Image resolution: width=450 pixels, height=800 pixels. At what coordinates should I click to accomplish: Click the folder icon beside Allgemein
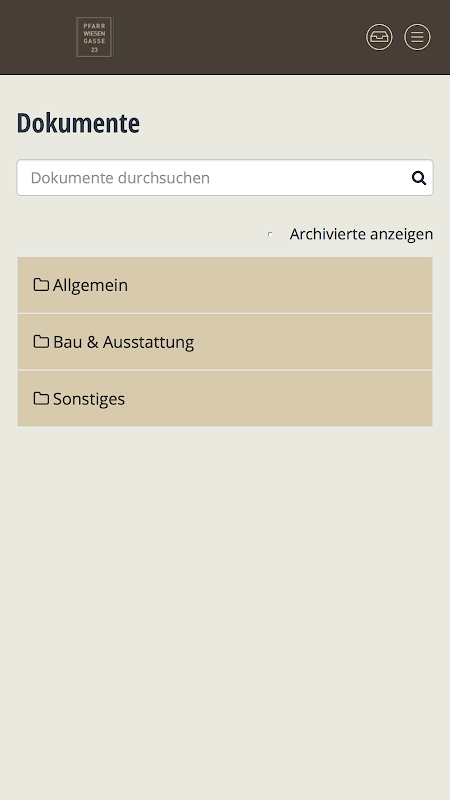[x=41, y=284]
